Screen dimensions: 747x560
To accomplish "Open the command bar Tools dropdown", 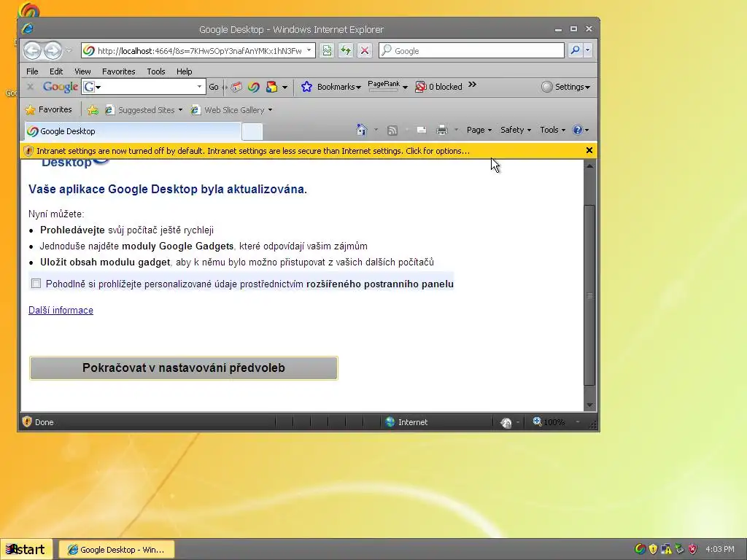I will click(x=552, y=130).
